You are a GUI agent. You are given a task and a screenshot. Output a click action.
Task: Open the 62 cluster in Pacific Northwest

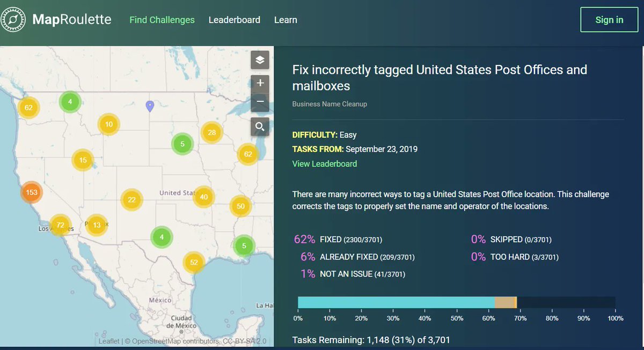28,108
